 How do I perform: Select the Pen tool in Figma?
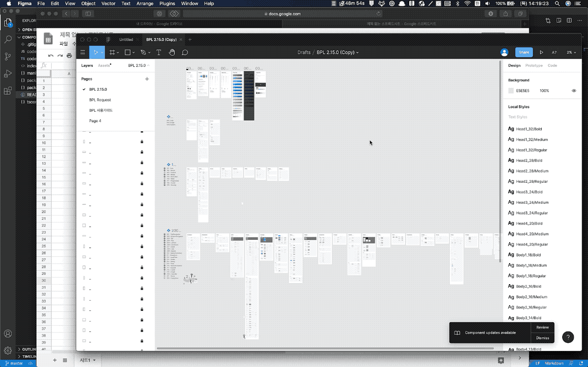[x=143, y=53]
